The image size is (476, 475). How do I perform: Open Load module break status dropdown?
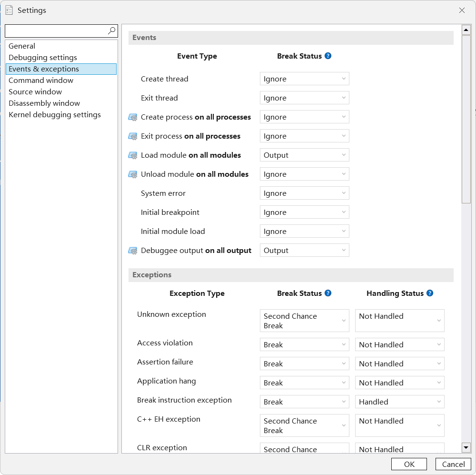(305, 155)
